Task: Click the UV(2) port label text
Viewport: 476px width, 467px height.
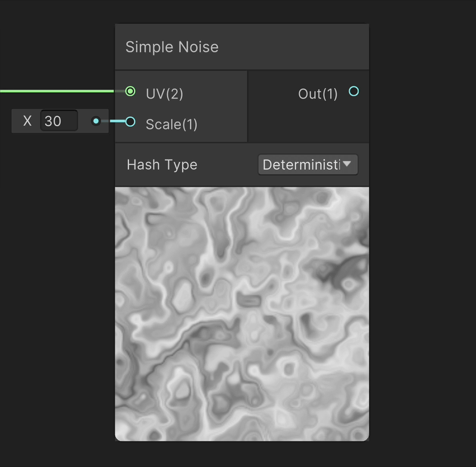Action: tap(164, 93)
